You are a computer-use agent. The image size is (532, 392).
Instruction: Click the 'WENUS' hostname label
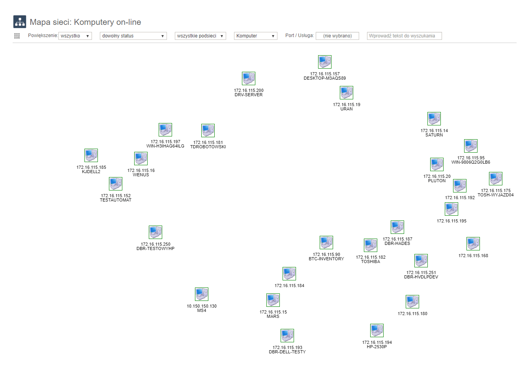click(141, 175)
